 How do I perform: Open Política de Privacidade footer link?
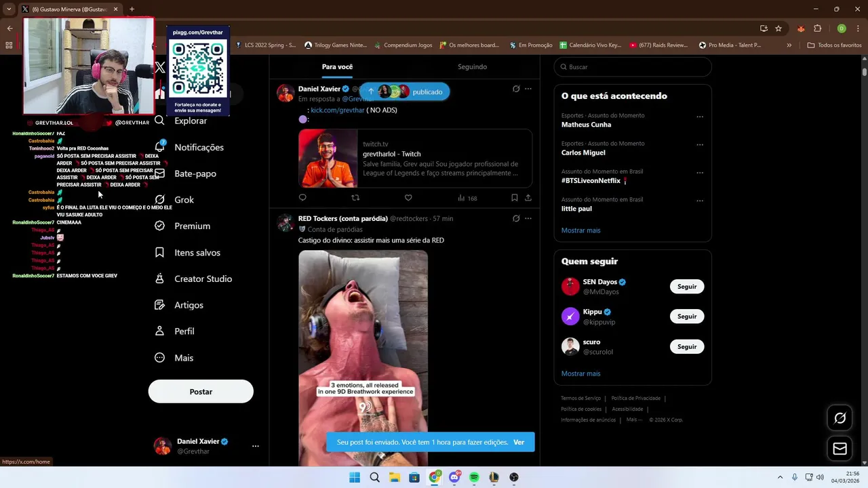pyautogui.click(x=635, y=399)
